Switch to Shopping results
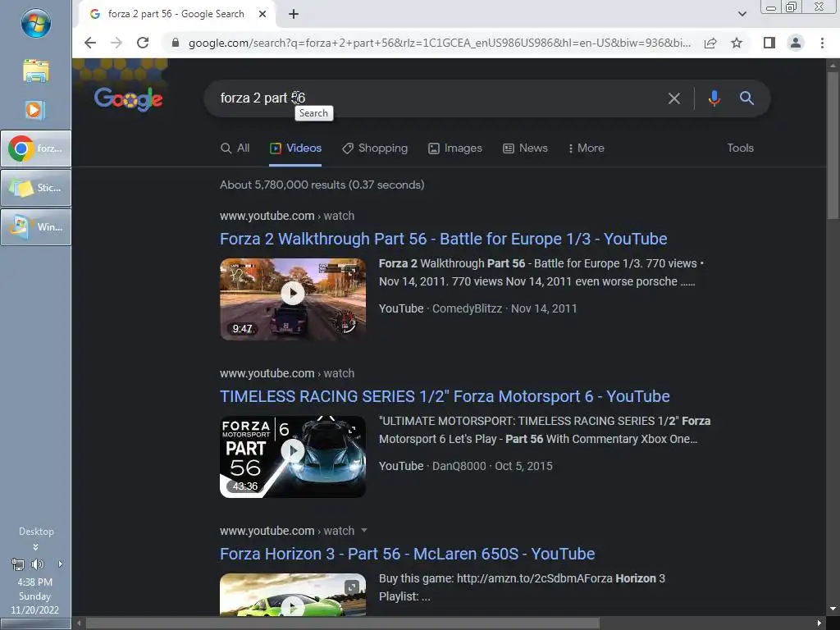This screenshot has width=840, height=630. (x=375, y=148)
